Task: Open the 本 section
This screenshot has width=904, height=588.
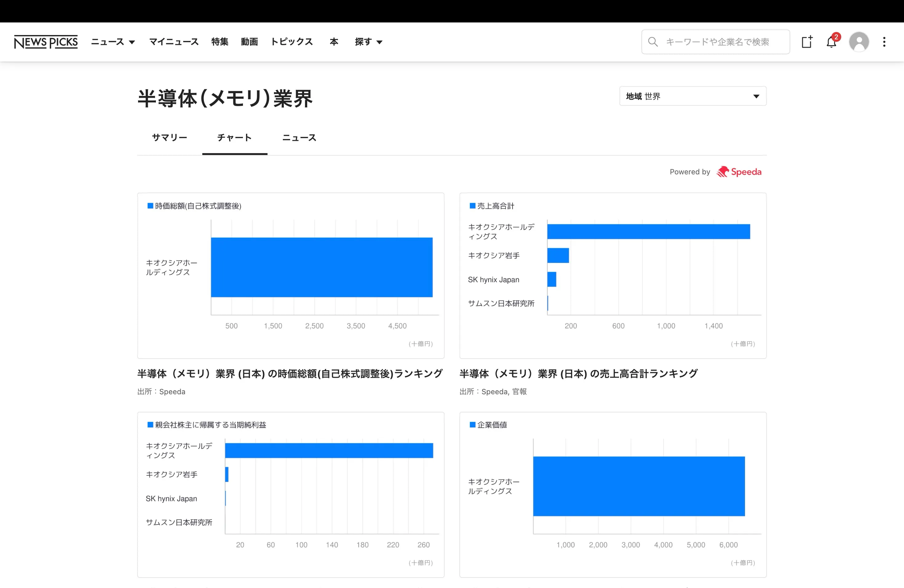Action: pos(334,42)
